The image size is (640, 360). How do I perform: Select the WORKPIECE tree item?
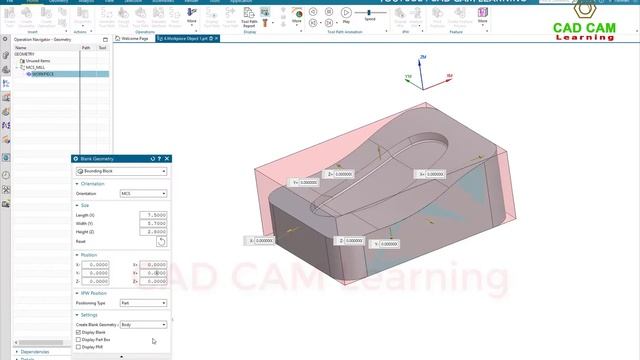tap(43, 74)
